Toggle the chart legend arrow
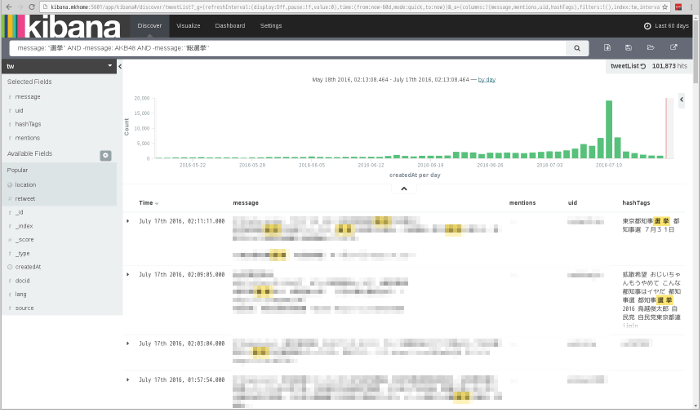The image size is (700, 410). tap(682, 100)
